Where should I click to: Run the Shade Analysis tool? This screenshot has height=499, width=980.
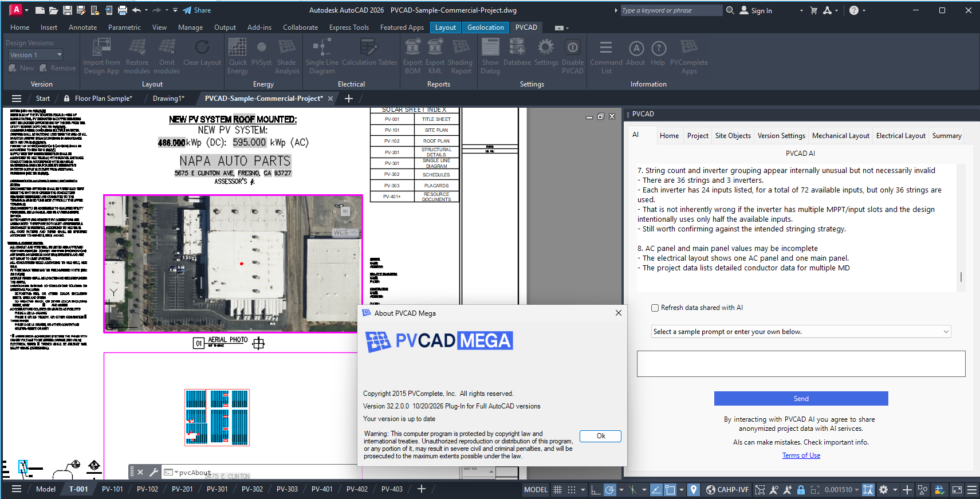tap(286, 56)
